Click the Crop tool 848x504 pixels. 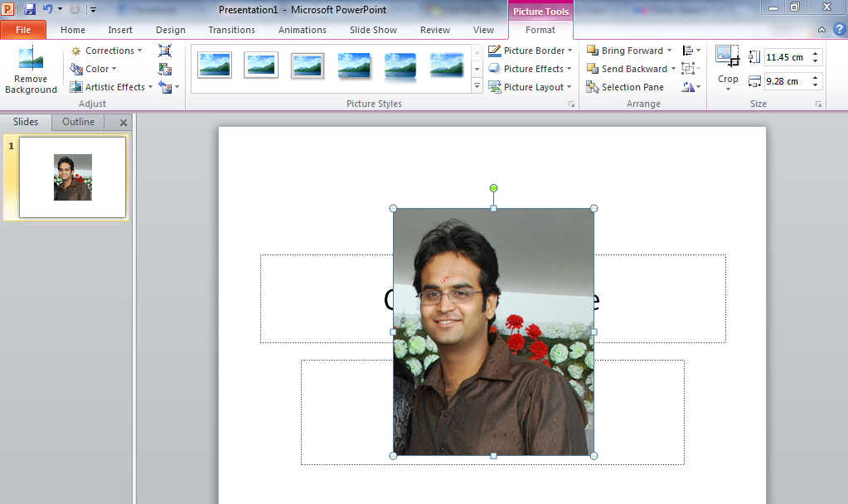(x=728, y=56)
